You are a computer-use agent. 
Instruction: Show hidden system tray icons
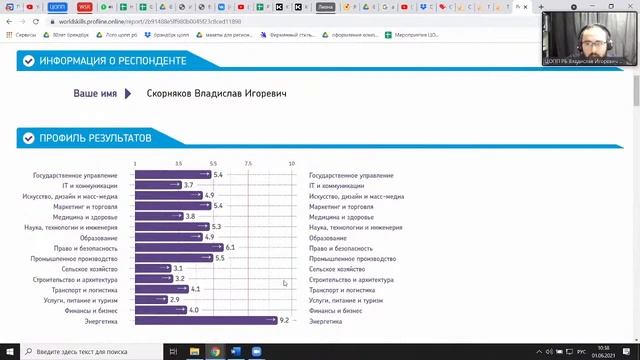(x=539, y=352)
